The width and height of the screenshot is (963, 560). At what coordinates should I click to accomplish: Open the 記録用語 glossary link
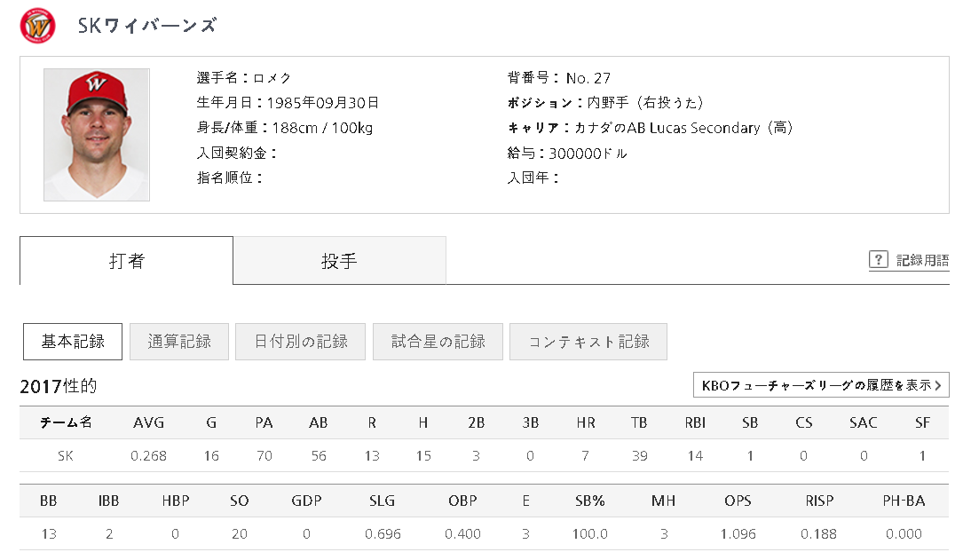(922, 260)
